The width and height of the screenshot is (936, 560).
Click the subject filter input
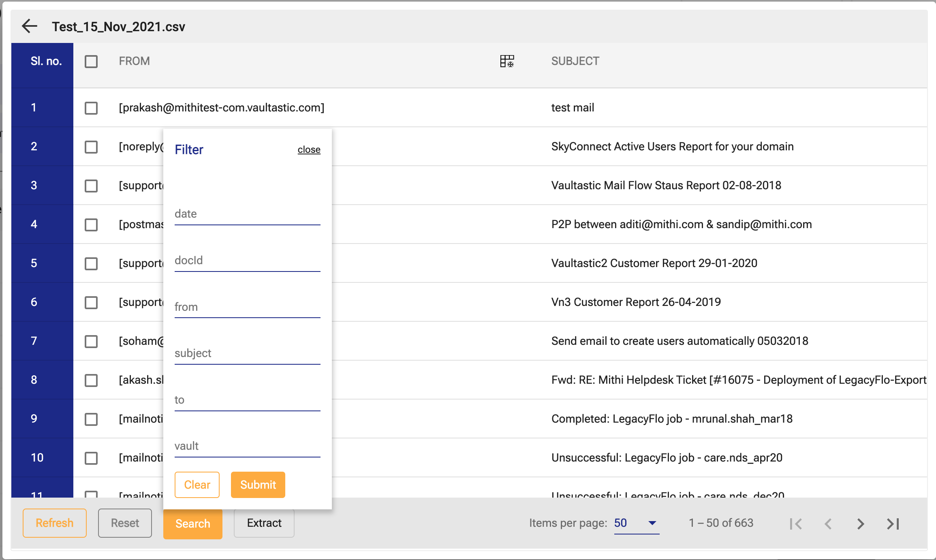pyautogui.click(x=247, y=354)
